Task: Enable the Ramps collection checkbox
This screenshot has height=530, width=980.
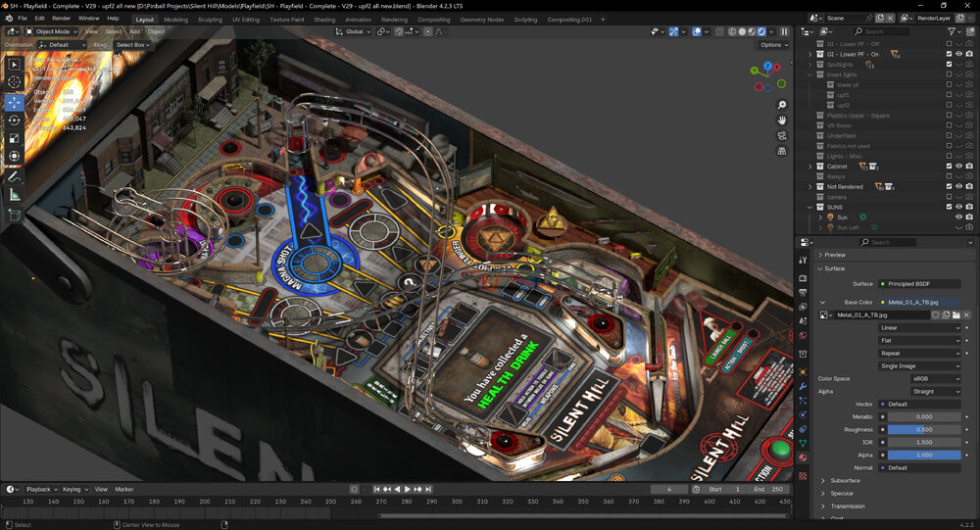Action: 949,177
